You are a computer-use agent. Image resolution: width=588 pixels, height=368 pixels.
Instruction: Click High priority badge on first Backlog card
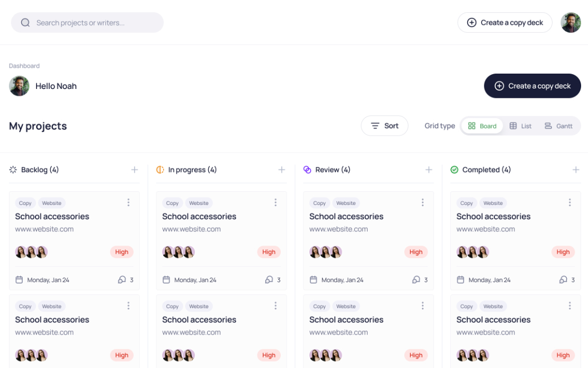[x=121, y=252]
